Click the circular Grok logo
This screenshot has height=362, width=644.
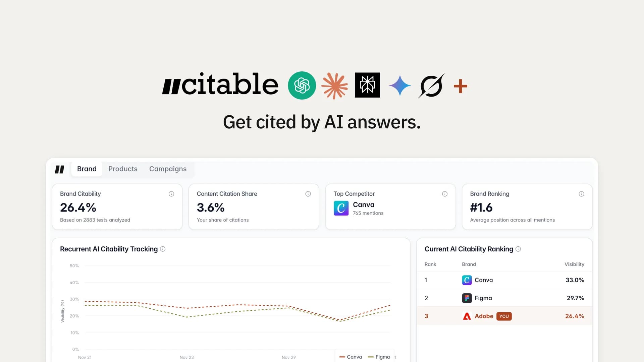(431, 85)
